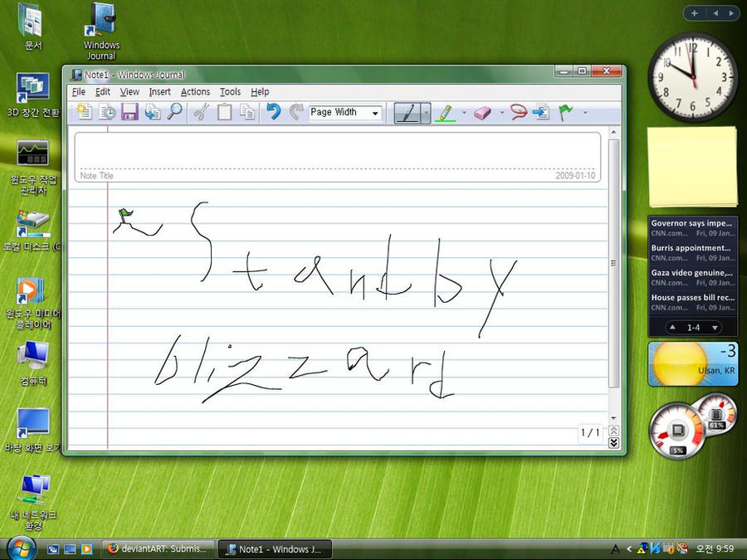
Task: Open the 문서 desktop folder icon
Action: (x=32, y=27)
